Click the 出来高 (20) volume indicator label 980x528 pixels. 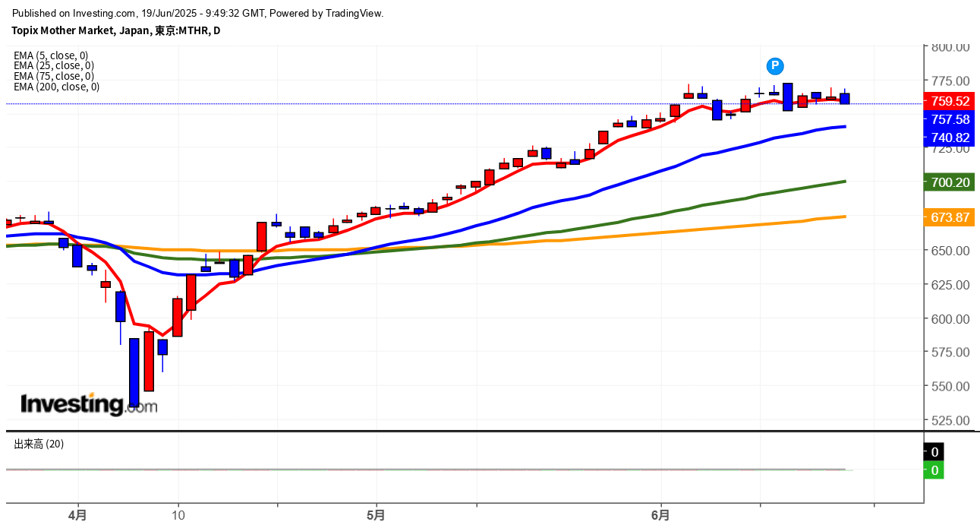[39, 444]
